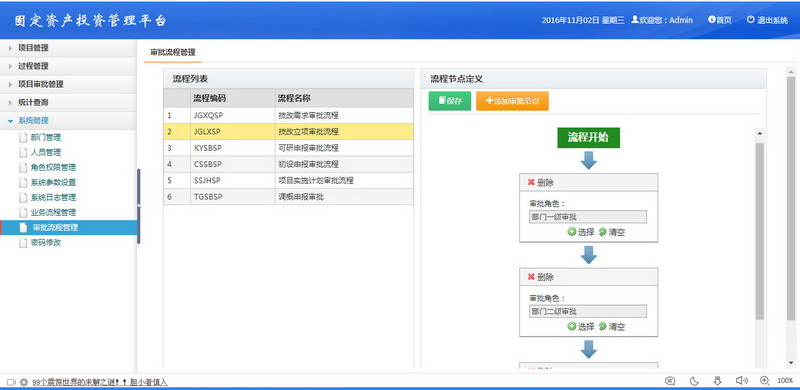The height and width of the screenshot is (390, 800).
Task: Click the 首页 home icon in header
Action: pos(711,19)
